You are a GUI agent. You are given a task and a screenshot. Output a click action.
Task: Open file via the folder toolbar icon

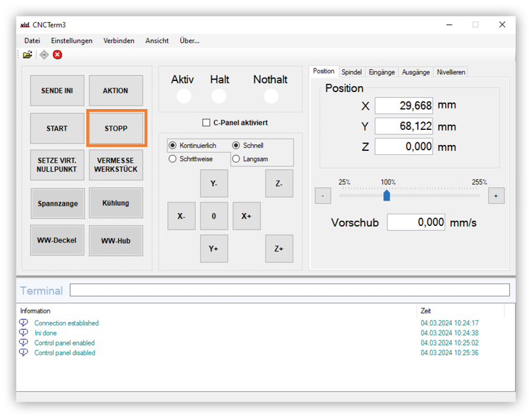click(x=27, y=55)
